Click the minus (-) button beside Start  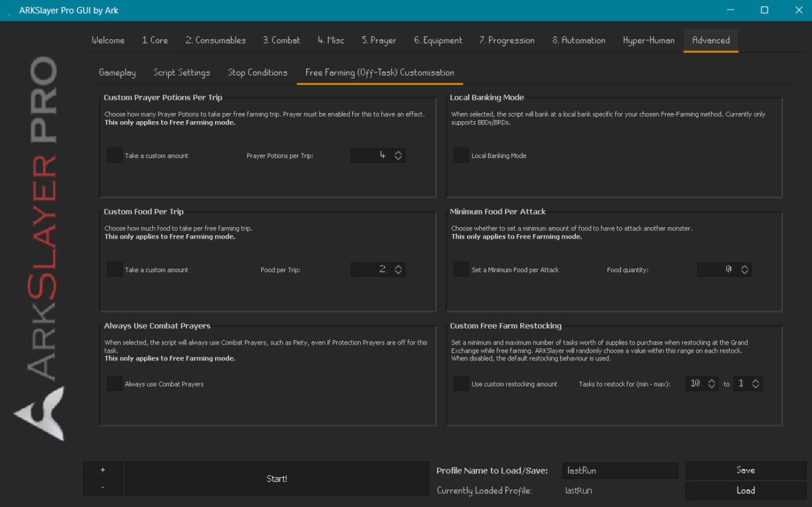coord(103,487)
